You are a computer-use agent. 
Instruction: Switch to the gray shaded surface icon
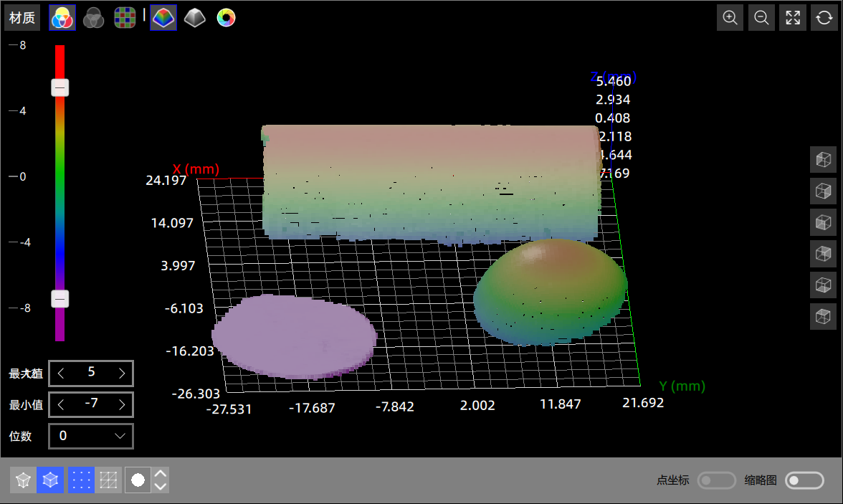point(194,18)
